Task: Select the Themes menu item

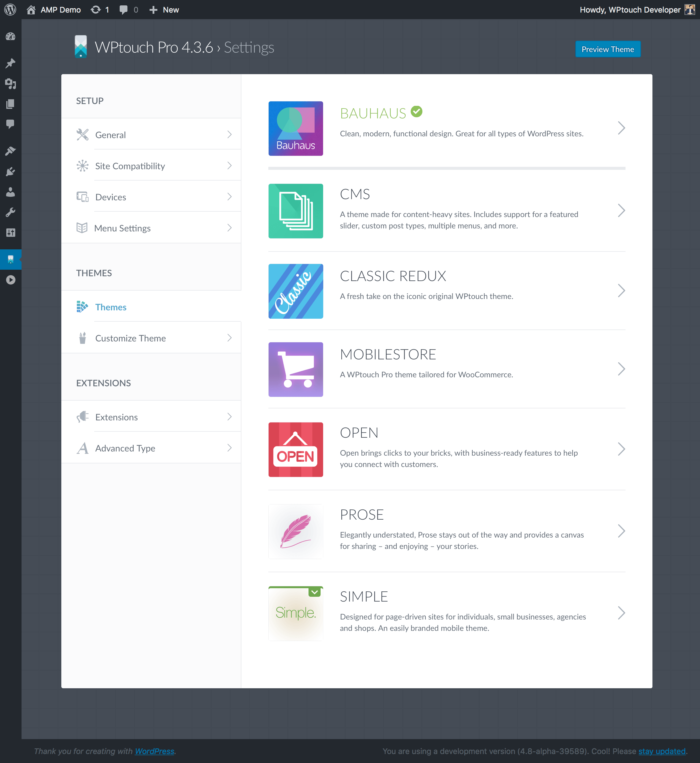Action: click(151, 306)
